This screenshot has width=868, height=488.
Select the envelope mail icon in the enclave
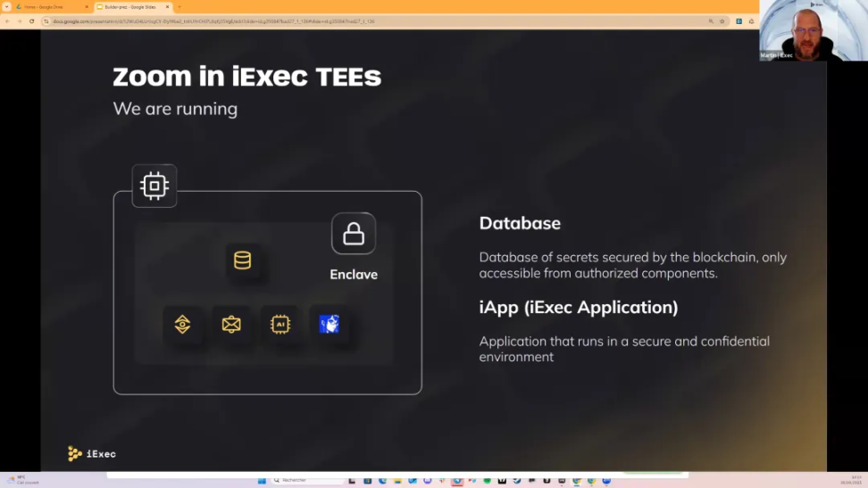[231, 325]
